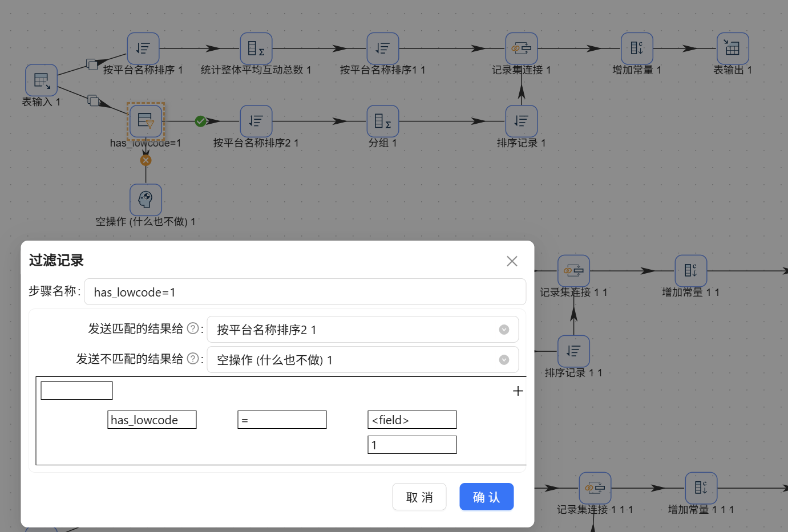The height and width of the screenshot is (532, 788).
Task: Select the 记录集连接 1 1 1 join node
Action: (595, 488)
